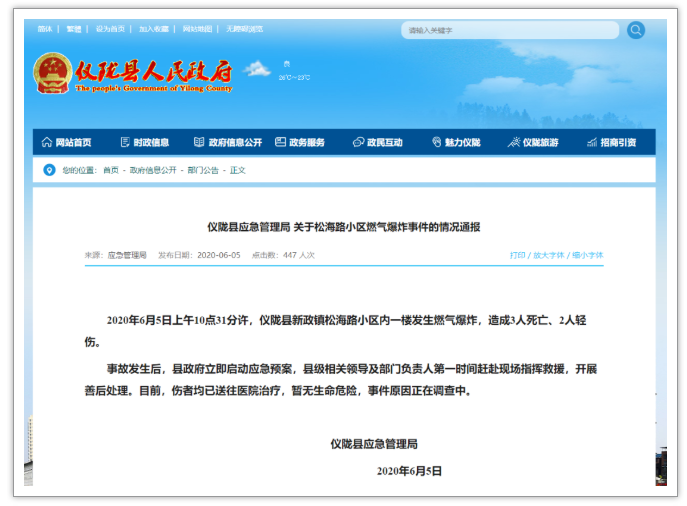
Task: Click the closing date 2020年6月5日
Action: tap(409, 471)
